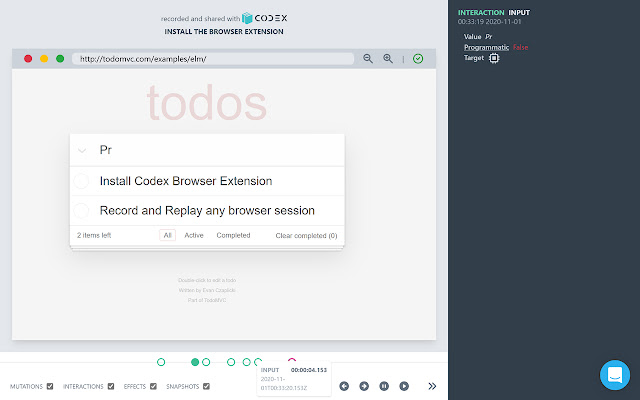
Task: Zoom in the replay viewport
Action: (388, 59)
